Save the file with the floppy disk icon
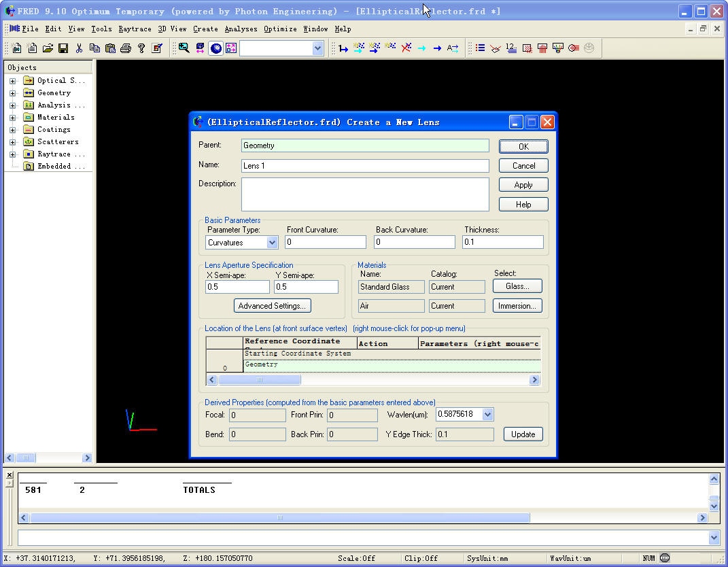Viewport: 728px width, 567px height. coord(63,48)
